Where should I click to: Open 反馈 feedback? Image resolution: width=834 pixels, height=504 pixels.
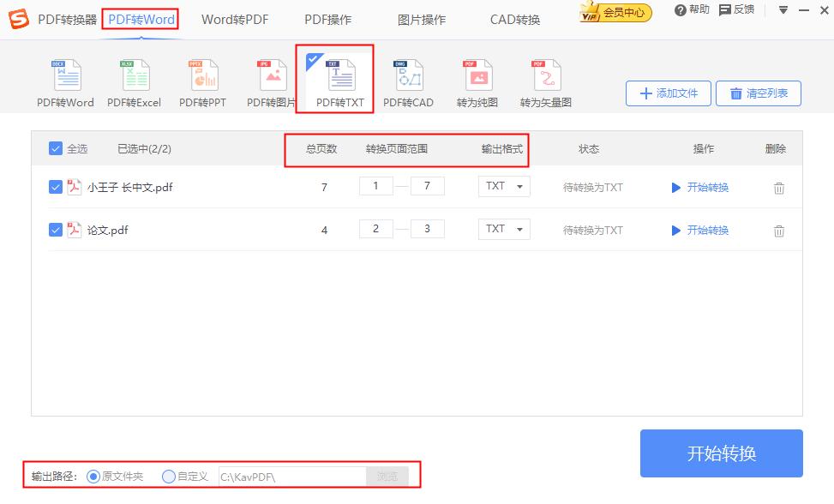pos(736,9)
